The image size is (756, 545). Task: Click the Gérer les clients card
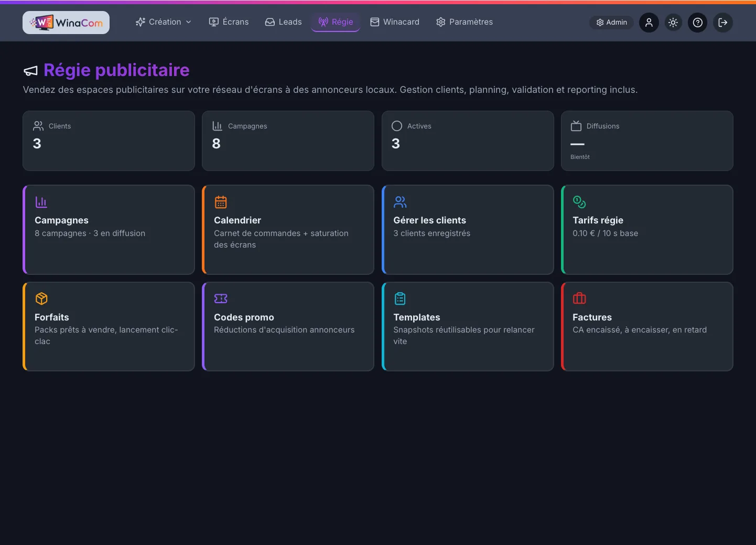pos(468,229)
